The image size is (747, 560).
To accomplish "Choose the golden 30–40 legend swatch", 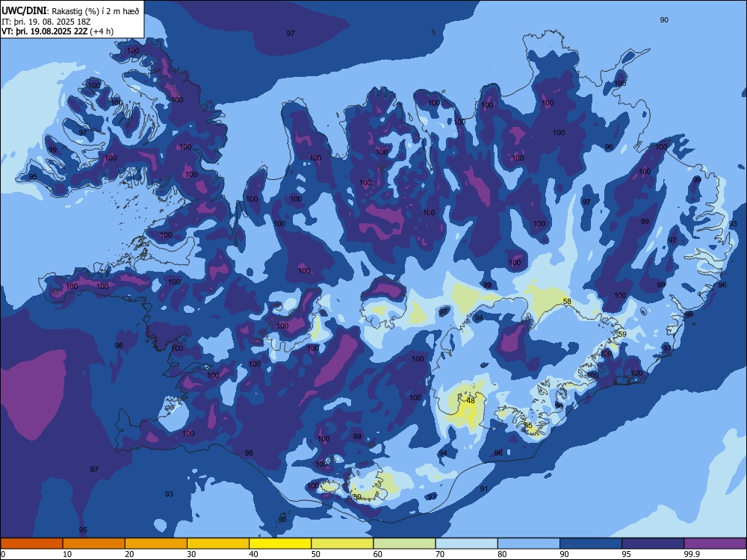I will click(x=218, y=544).
